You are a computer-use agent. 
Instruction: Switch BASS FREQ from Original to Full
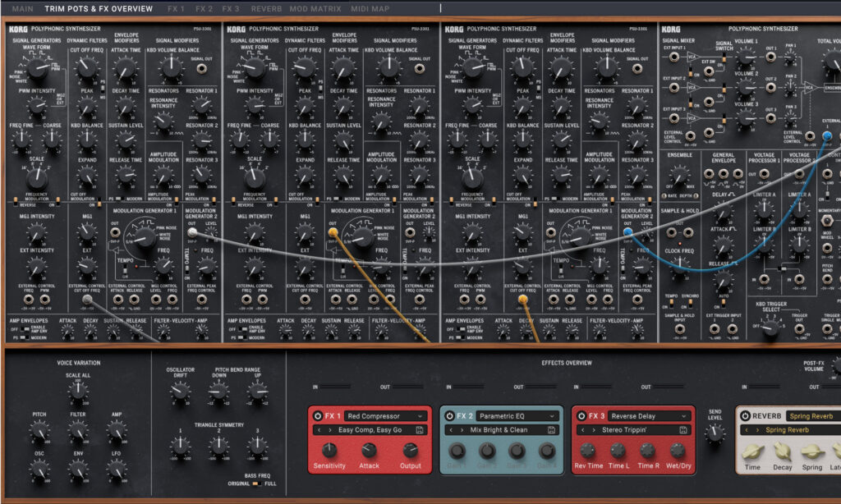click(255, 484)
